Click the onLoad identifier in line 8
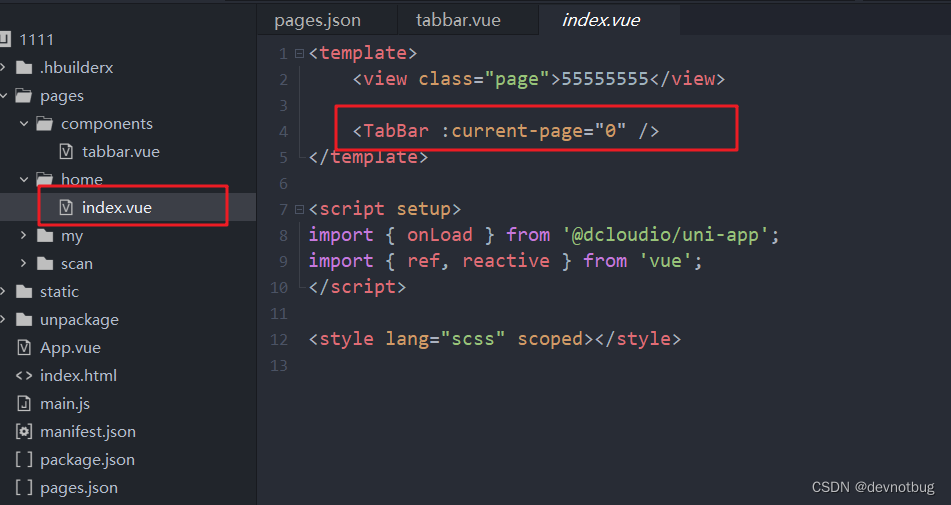Image resolution: width=951 pixels, height=505 pixels. (440, 235)
